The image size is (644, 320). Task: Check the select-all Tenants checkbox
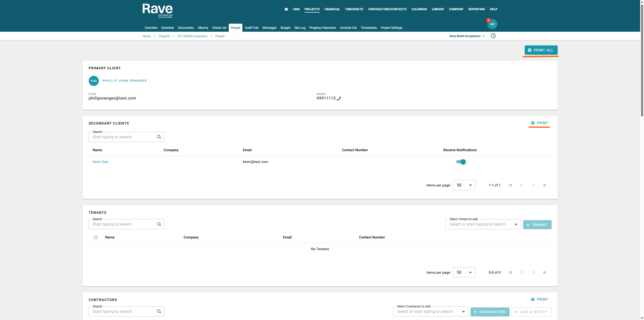tap(95, 237)
